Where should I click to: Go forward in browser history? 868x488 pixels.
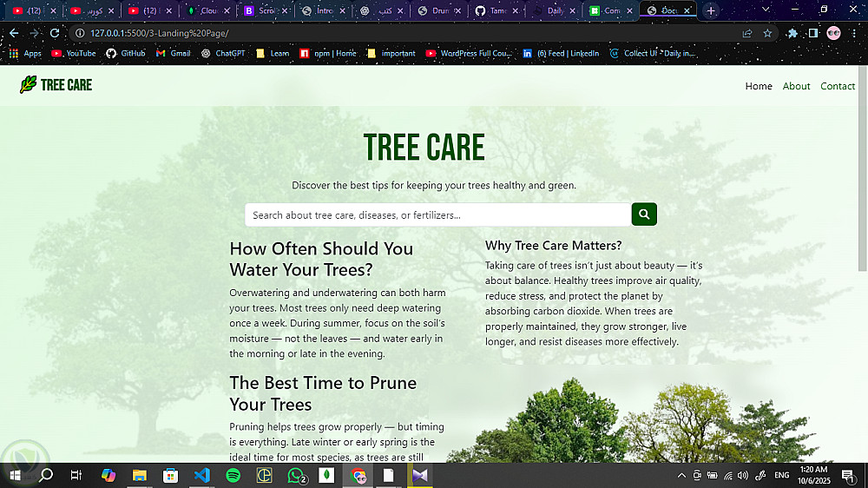(x=35, y=33)
